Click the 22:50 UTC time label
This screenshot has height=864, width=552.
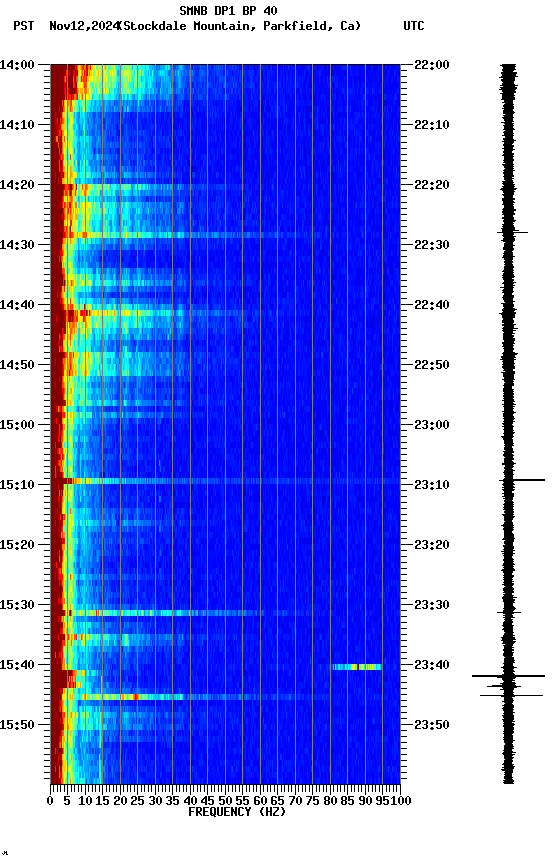pyautogui.click(x=432, y=365)
